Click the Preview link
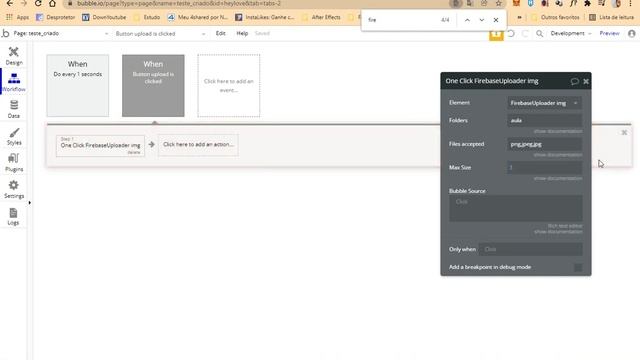Viewport: 640px width, 360px height. (609, 33)
